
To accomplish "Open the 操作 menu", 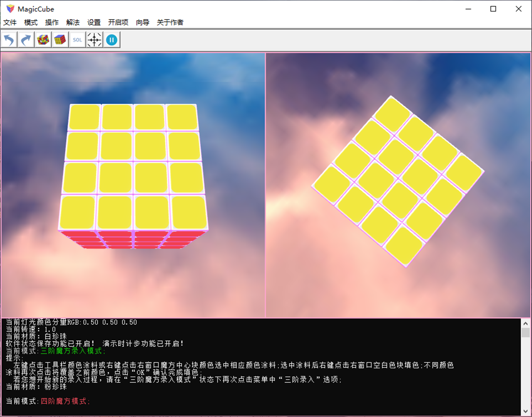I will coord(52,22).
